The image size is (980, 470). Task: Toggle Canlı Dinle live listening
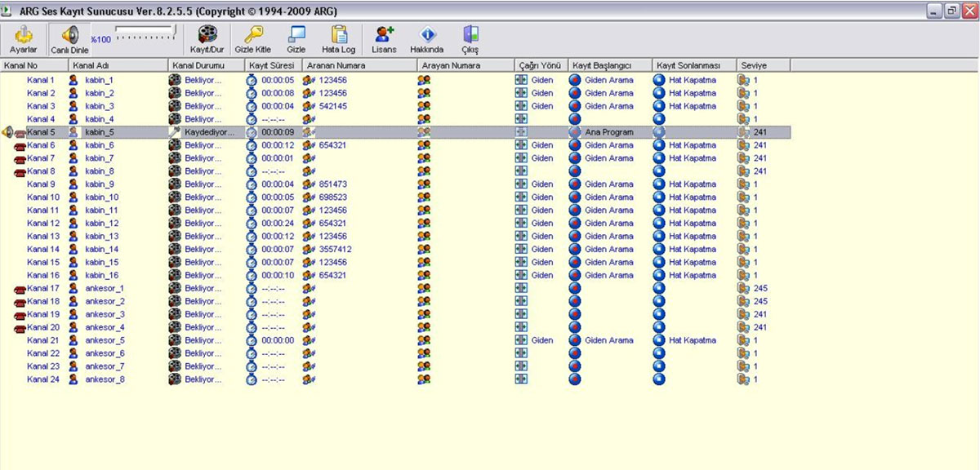pos(69,39)
